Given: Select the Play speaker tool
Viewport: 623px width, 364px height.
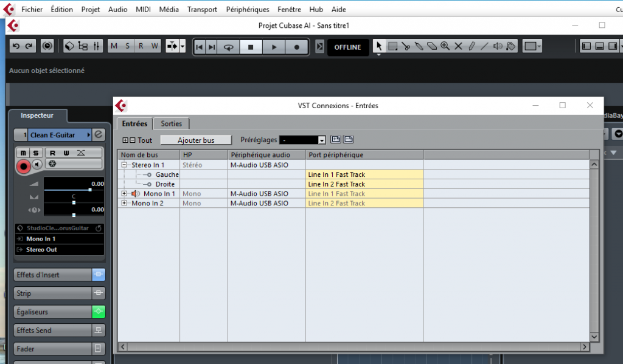Looking at the screenshot, I should pos(498,46).
